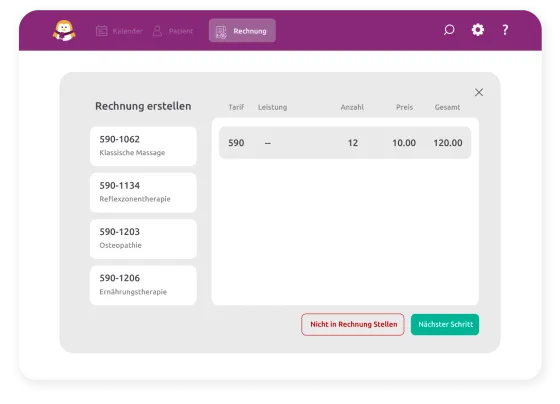
Task: Open settings via the gear icon
Action: tap(478, 30)
